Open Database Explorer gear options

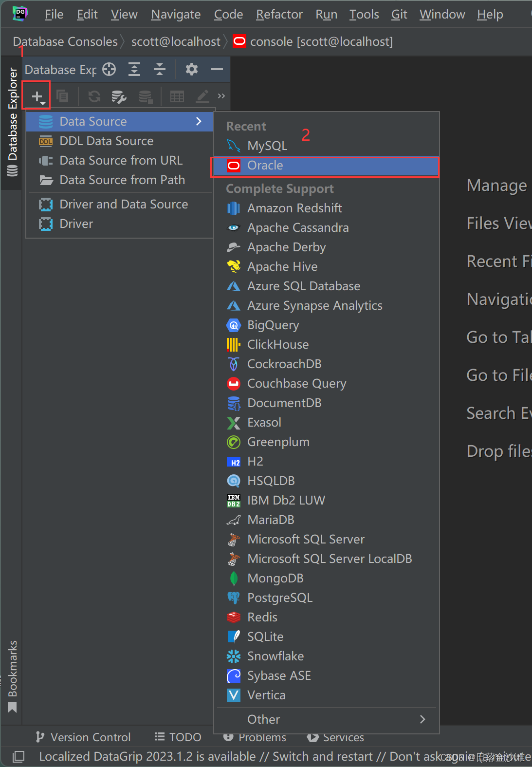coord(192,70)
